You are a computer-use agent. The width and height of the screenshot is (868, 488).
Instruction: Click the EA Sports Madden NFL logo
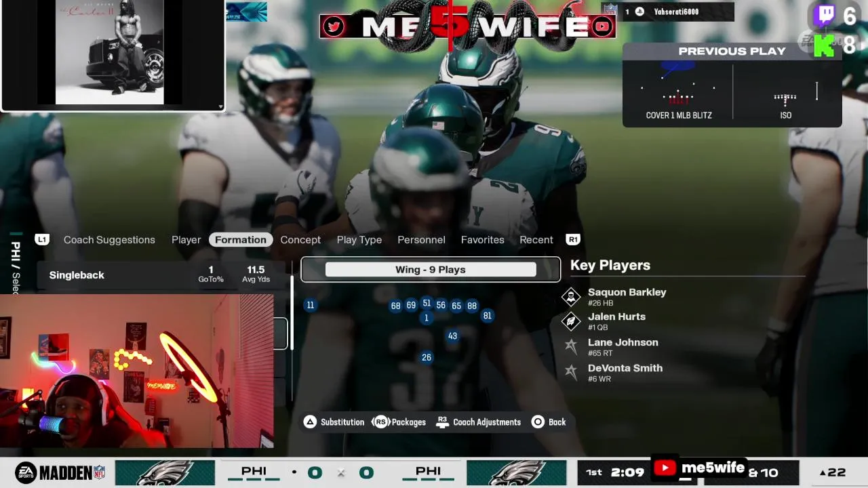60,473
